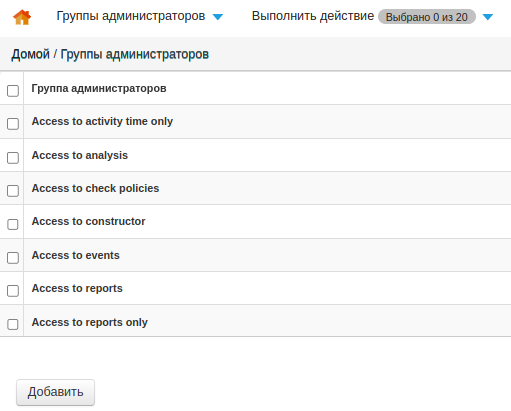Open the orange home icon

click(22, 17)
